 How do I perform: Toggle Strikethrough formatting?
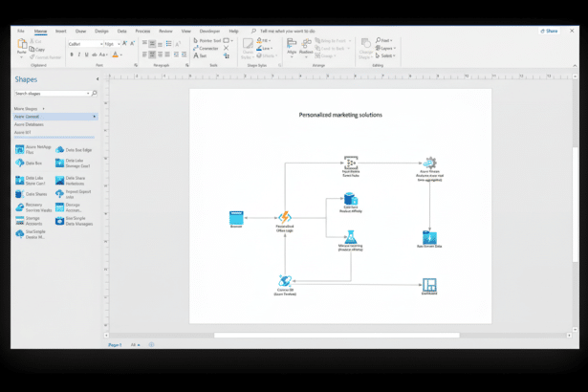coord(95,54)
